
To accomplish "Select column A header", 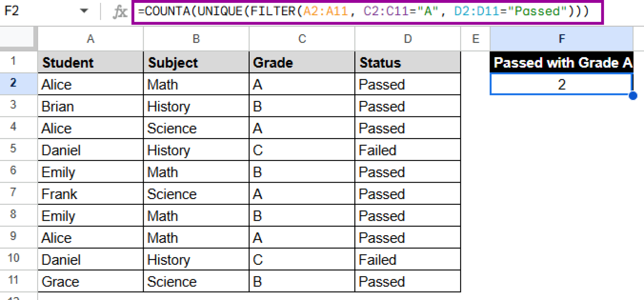I will pos(90,39).
